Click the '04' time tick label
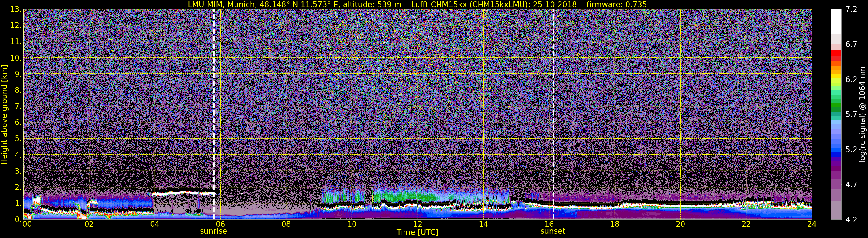The image size is (868, 238). click(154, 224)
